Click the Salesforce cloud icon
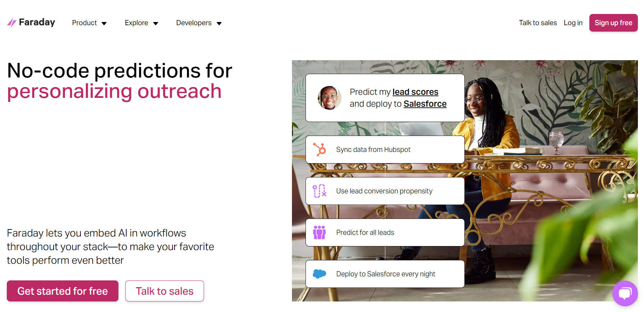This screenshot has height=312, width=644. coord(319,274)
